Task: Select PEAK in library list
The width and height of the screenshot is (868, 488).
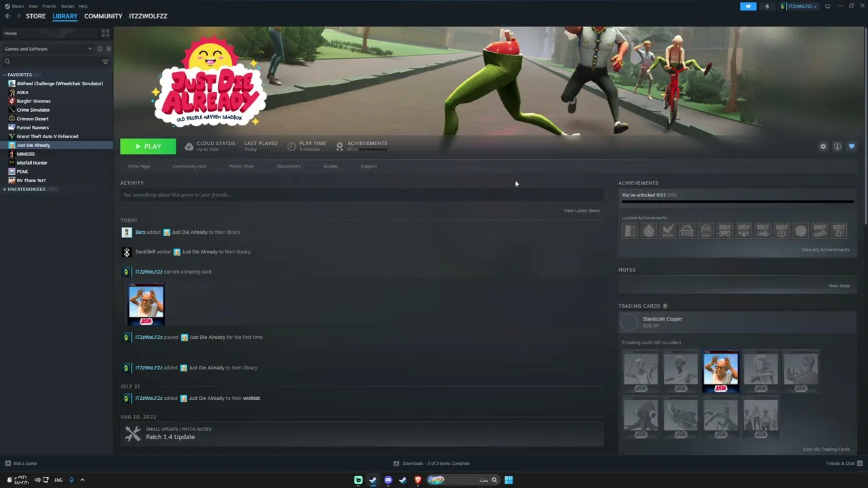Action: [22, 171]
